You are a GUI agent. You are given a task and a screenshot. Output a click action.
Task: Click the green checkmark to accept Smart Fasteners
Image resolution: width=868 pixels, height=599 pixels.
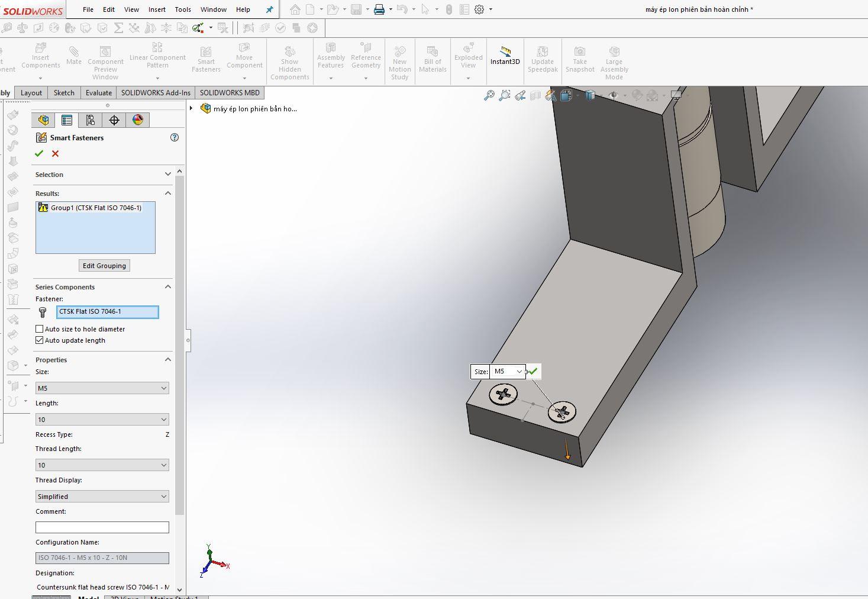tap(39, 154)
